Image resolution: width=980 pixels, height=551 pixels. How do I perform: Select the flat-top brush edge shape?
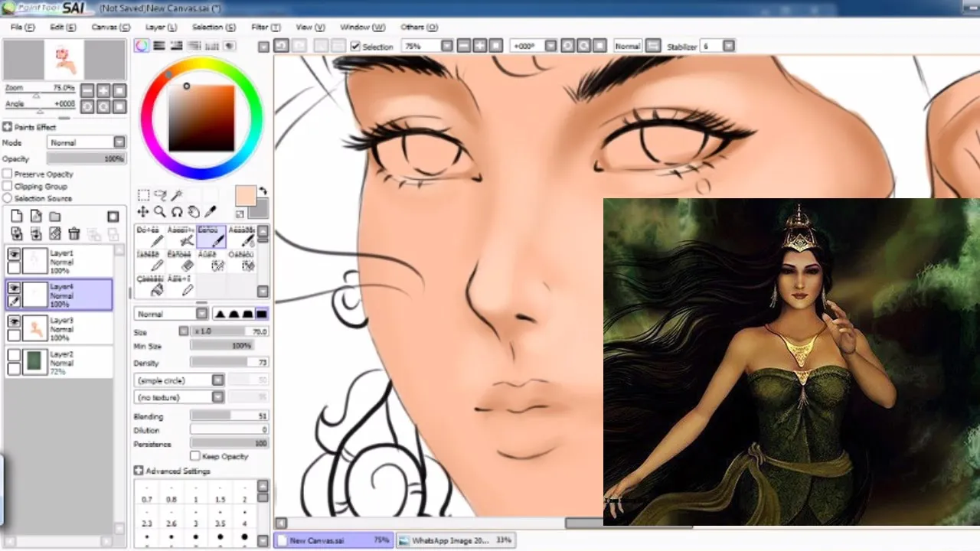coord(262,314)
